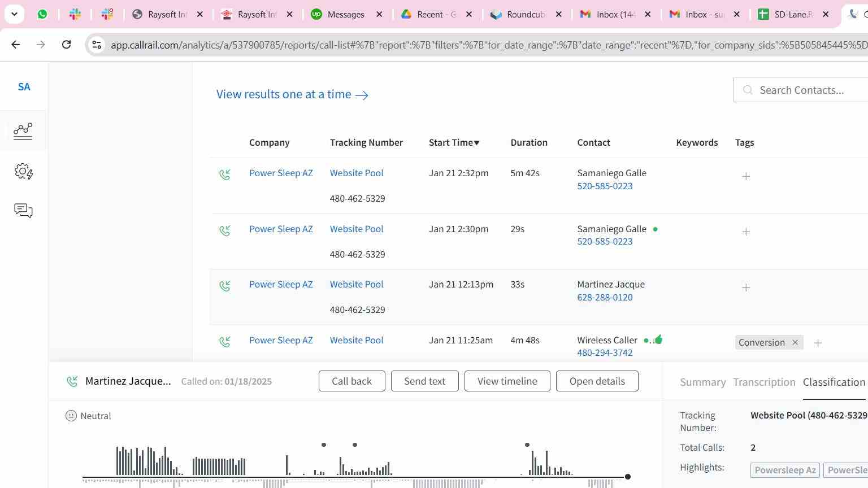The width and height of the screenshot is (868, 488).
Task: Switch to the Roundcube tab
Action: tap(527, 14)
